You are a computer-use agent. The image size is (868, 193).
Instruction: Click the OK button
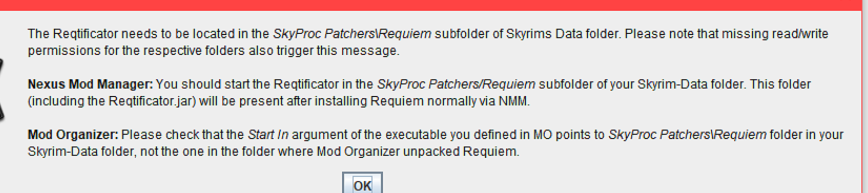tap(362, 185)
